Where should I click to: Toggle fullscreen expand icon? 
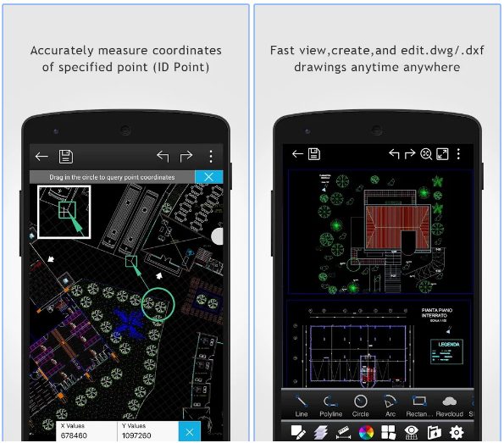click(x=442, y=154)
